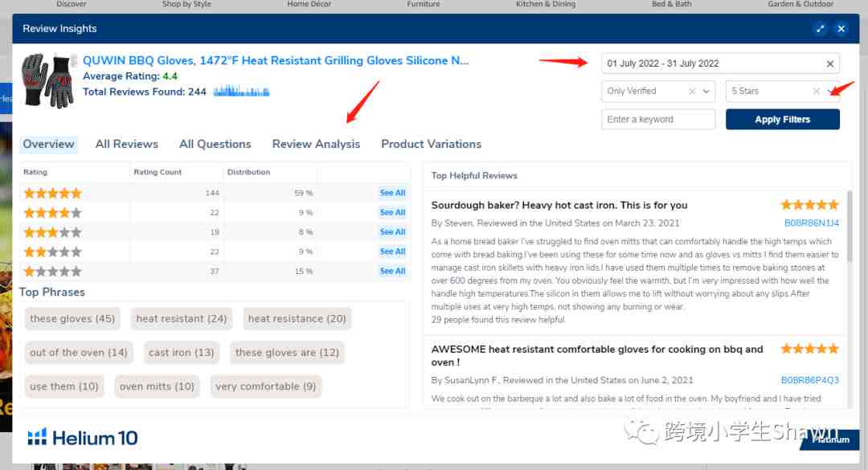
Task: Click the review count sparkline chart
Action: [x=241, y=92]
